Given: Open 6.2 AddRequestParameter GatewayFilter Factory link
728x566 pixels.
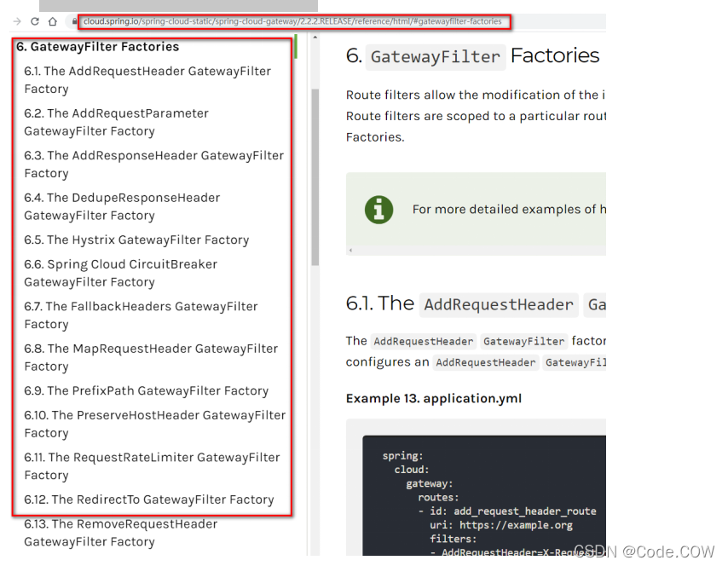Looking at the screenshot, I should (x=117, y=122).
